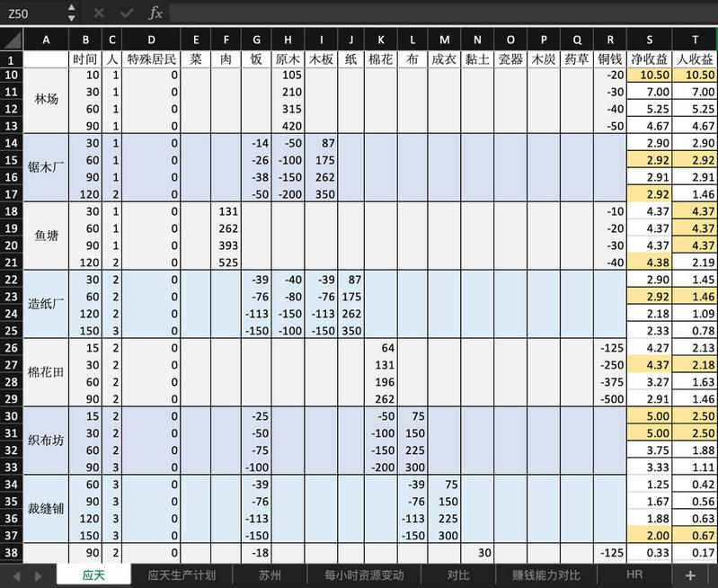Screen dimensions: 718x588
Task: Select row 10 header
Action: tap(12, 76)
